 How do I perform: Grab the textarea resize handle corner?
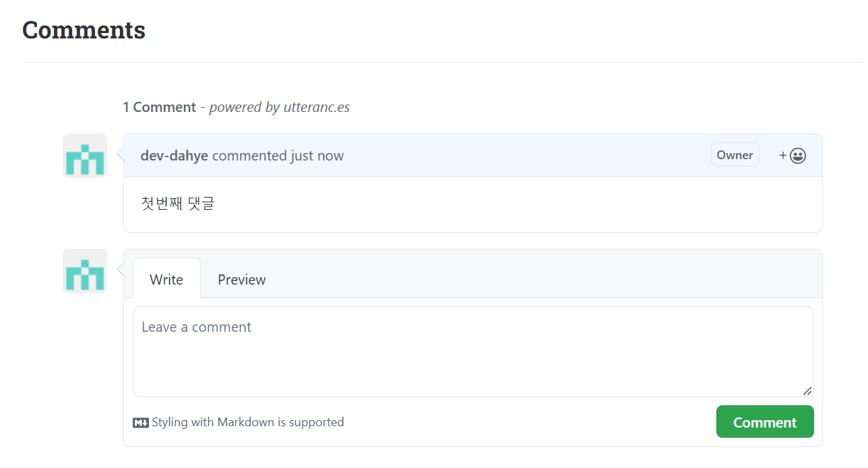[x=807, y=390]
